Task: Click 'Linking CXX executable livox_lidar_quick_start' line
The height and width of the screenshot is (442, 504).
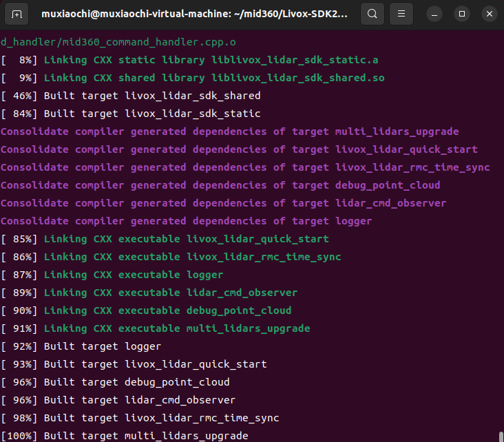Action: coord(186,239)
